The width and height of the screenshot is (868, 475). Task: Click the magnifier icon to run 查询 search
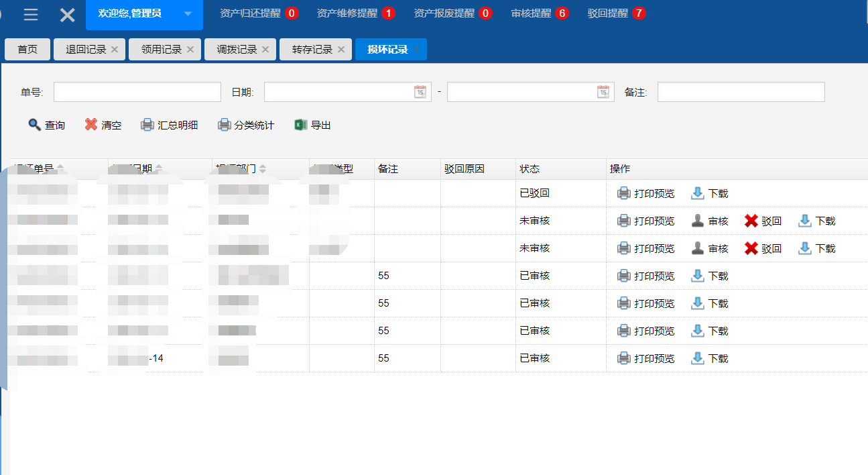click(34, 124)
